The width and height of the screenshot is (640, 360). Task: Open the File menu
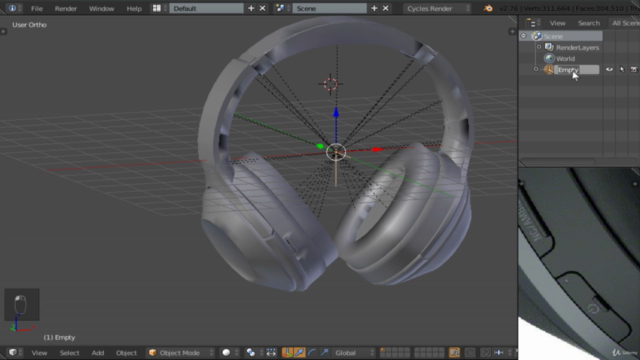37,9
